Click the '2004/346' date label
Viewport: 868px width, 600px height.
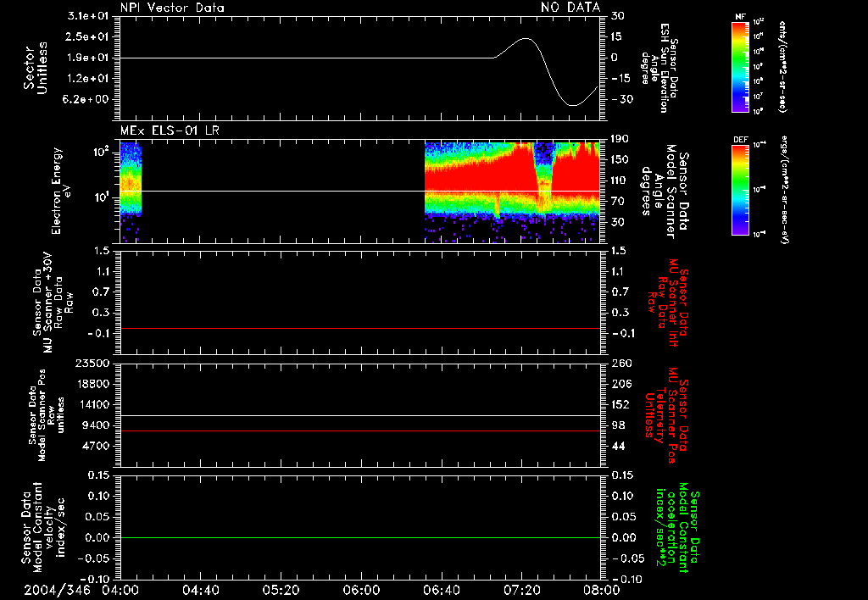point(57,590)
